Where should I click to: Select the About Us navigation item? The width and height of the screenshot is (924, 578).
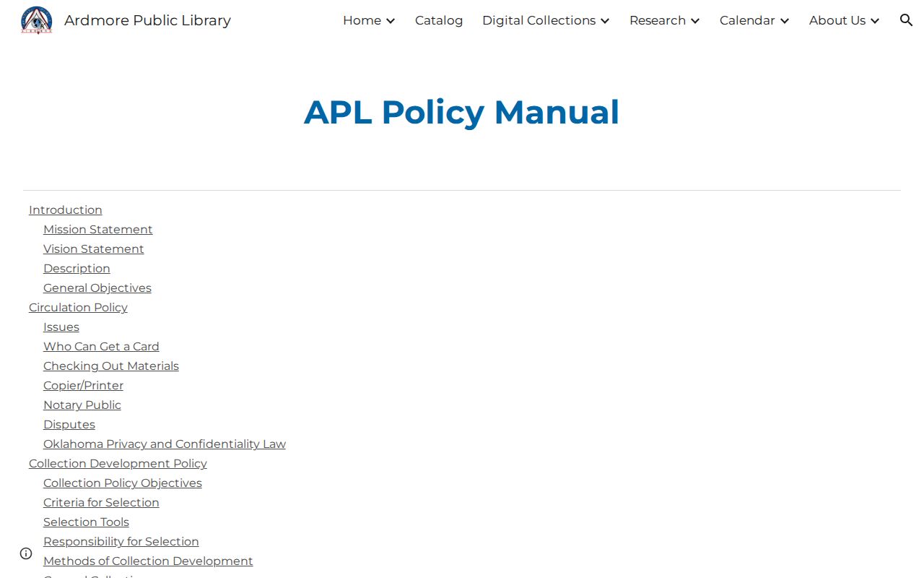click(837, 20)
